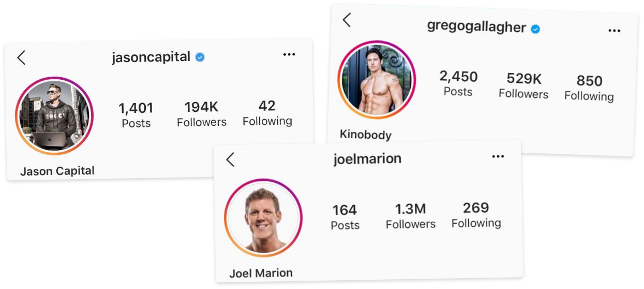
Task: Tap the back arrow on jasoncapital profile
Action: [21, 57]
